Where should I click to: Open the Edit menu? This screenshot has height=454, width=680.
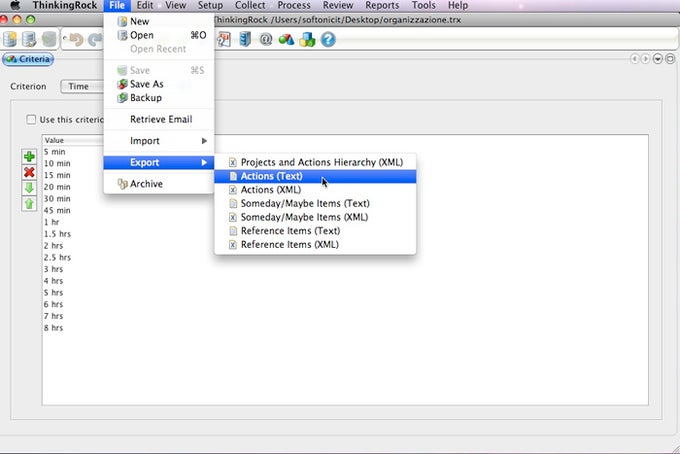[145, 5]
